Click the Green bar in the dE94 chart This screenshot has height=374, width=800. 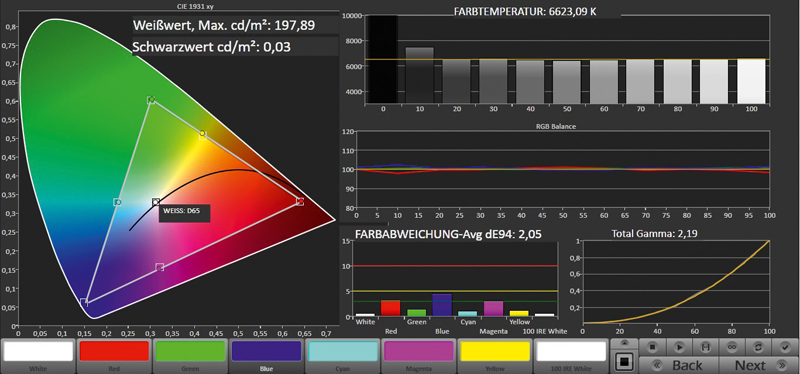click(416, 313)
